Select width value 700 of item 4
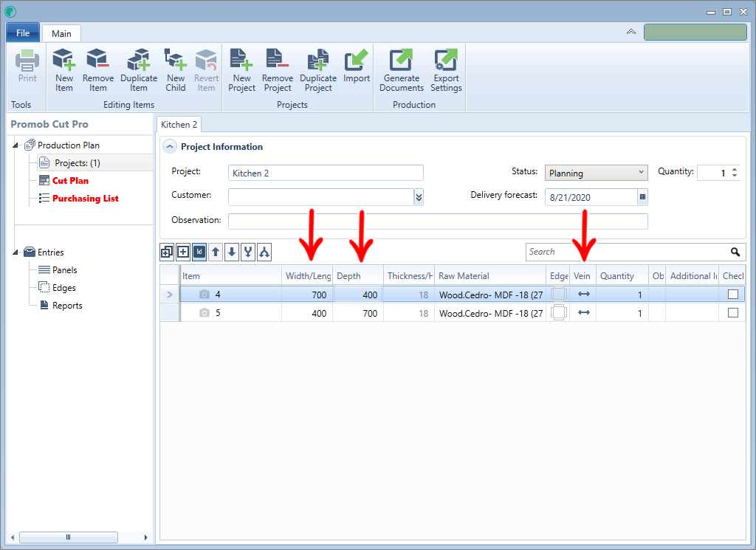The height and width of the screenshot is (550, 756). point(319,295)
